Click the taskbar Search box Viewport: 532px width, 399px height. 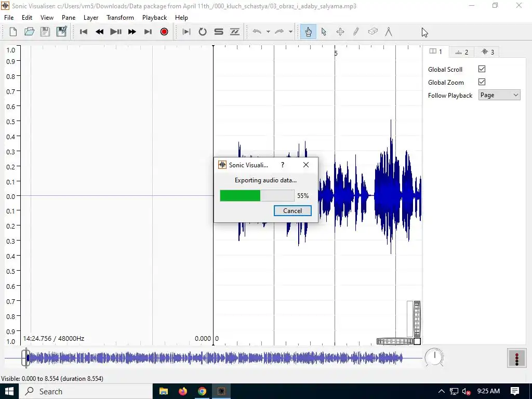pyautogui.click(x=86, y=391)
